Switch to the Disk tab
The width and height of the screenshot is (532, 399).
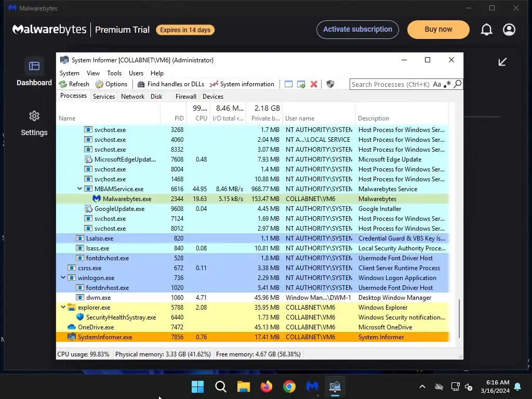pos(156,96)
